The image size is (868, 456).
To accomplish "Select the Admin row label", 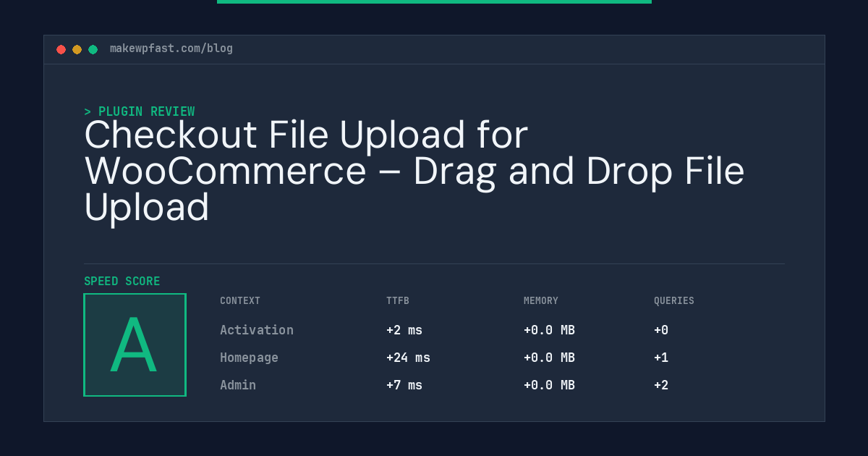I will (238, 385).
